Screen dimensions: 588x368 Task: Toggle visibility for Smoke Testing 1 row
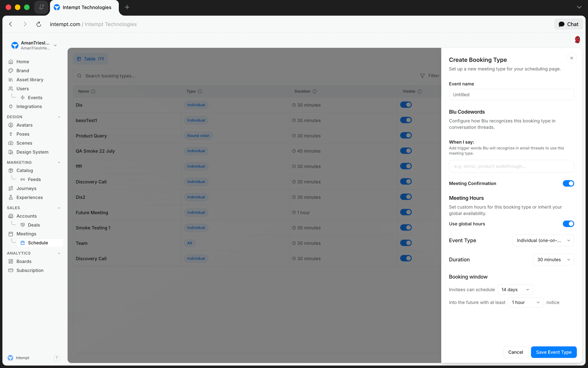coord(406,227)
